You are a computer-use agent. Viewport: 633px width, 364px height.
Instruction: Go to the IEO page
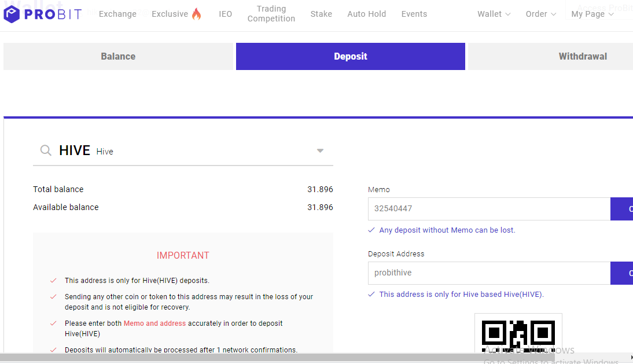[225, 14]
